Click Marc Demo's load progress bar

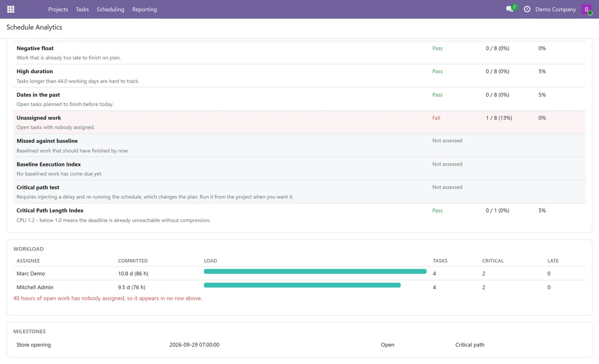click(315, 272)
